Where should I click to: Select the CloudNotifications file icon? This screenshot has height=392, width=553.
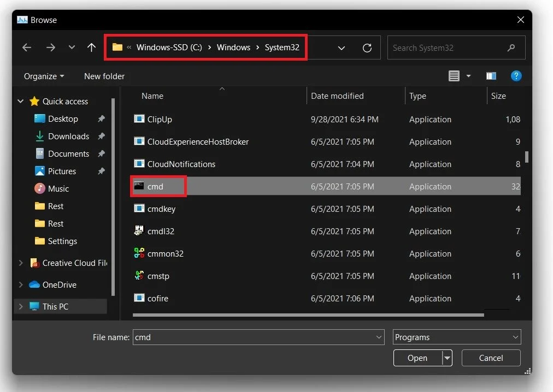click(x=139, y=164)
